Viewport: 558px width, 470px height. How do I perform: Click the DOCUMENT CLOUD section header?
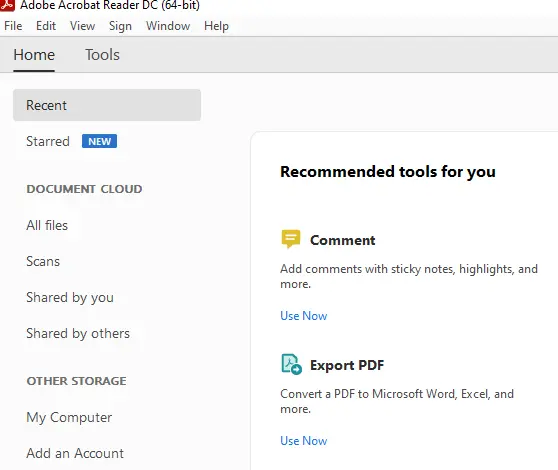pyautogui.click(x=84, y=189)
